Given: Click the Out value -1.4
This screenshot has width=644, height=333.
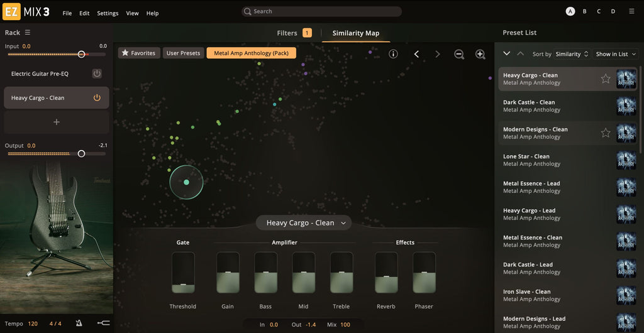Looking at the screenshot, I should coord(310,325).
